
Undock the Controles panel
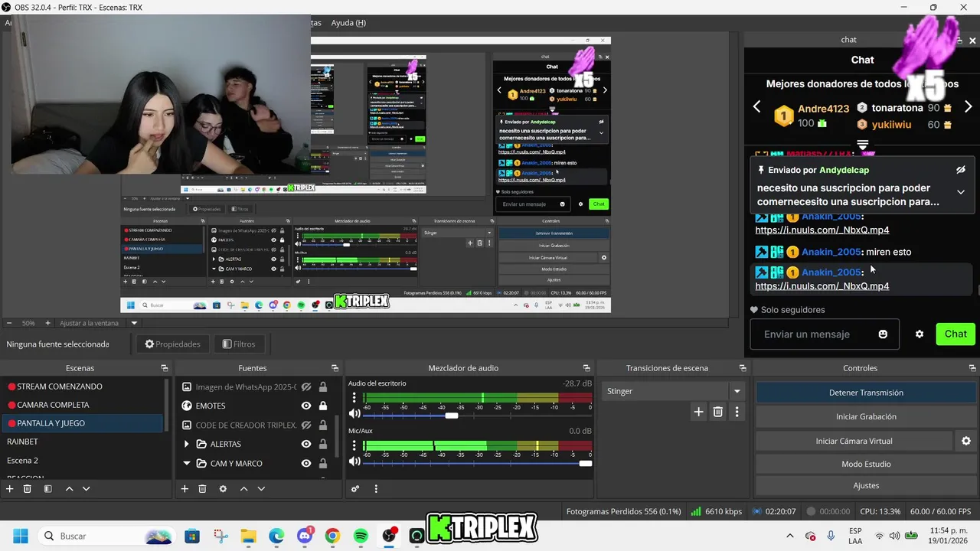click(x=972, y=368)
